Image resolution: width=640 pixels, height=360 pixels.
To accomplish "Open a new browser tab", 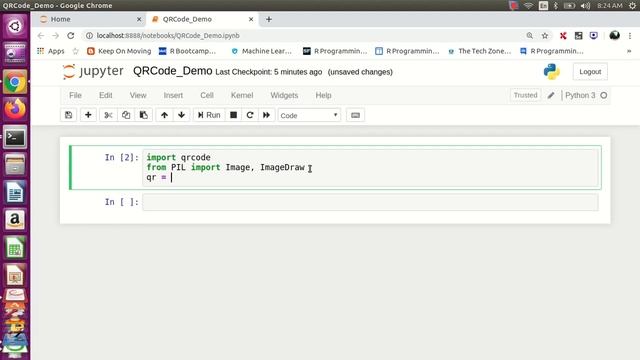I will (269, 19).
